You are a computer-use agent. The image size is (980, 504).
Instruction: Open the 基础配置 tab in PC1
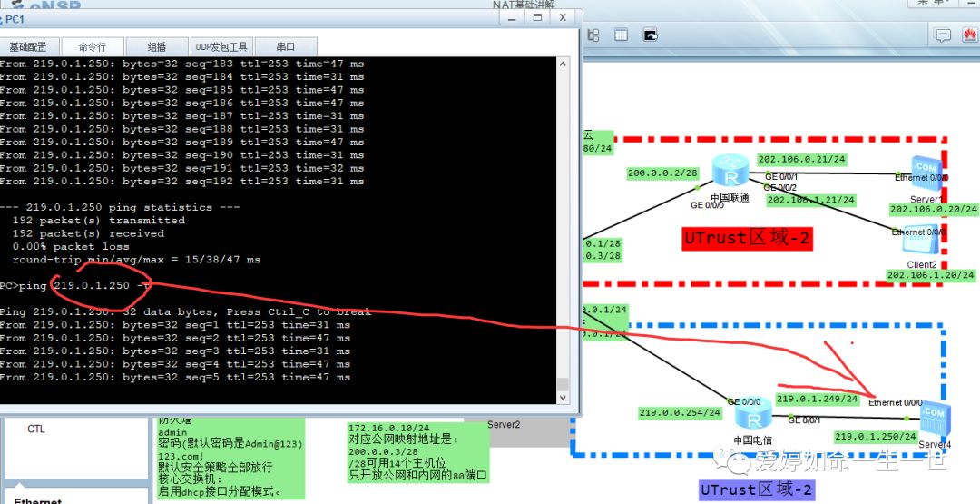tap(29, 47)
